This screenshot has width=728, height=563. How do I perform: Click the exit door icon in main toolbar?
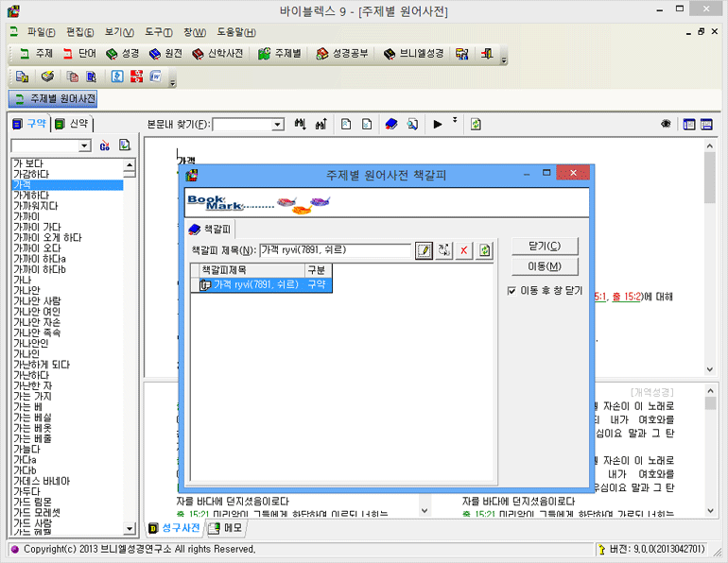pos(487,53)
